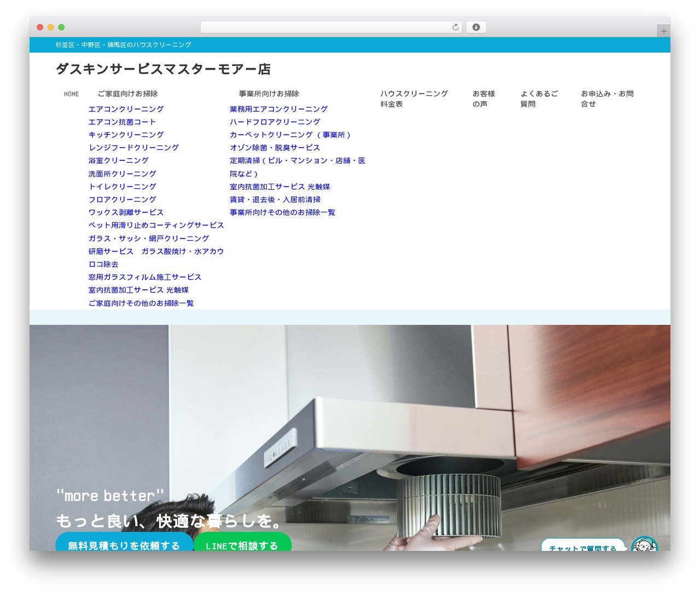Viewport: 700px width, 593px height.
Task: Open 定期清掃（ビル・マンション）link
Action: click(x=297, y=167)
